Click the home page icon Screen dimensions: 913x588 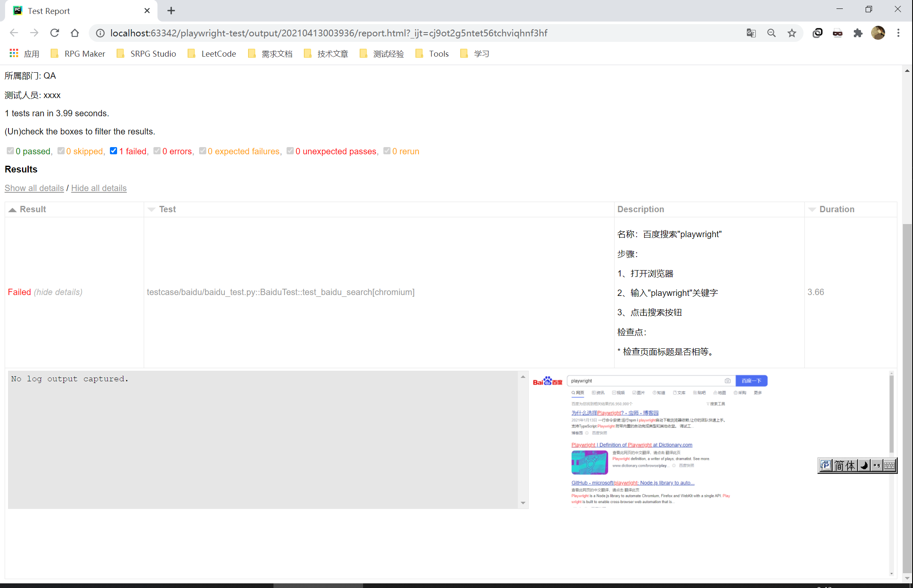75,33
